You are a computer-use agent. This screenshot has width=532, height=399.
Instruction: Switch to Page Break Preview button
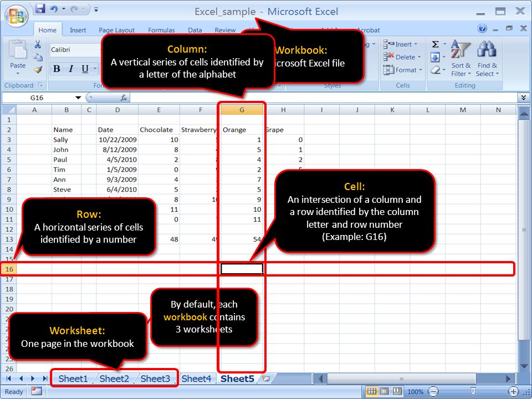point(397,392)
